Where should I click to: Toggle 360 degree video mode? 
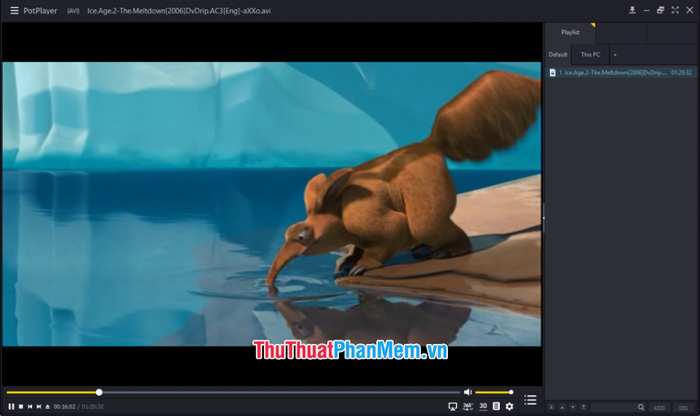tap(467, 406)
